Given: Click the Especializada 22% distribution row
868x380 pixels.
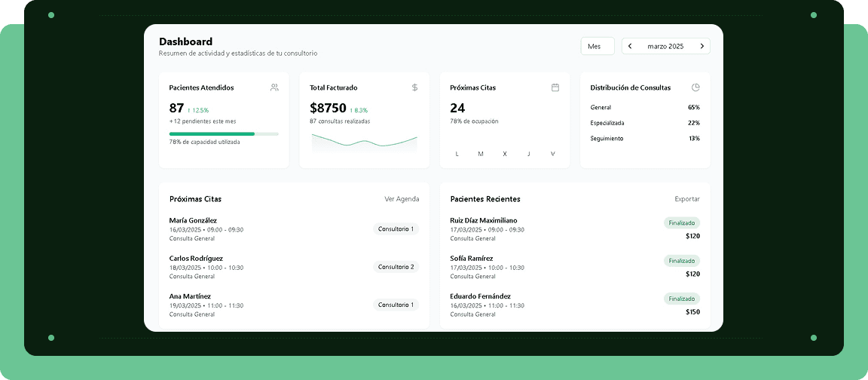Looking at the screenshot, I should point(645,123).
